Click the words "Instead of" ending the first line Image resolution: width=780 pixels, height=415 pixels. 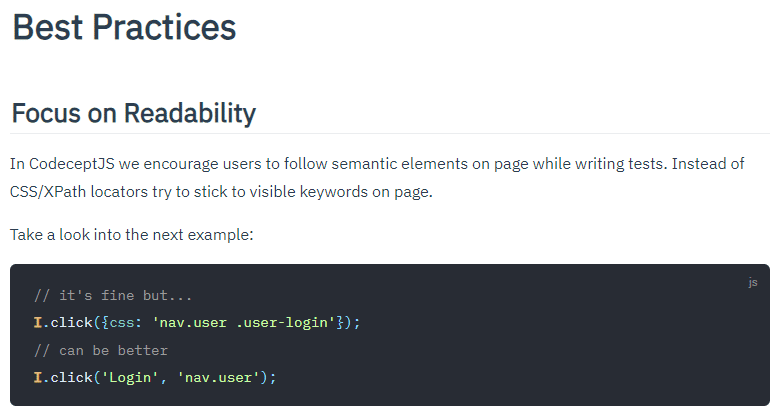click(708, 164)
